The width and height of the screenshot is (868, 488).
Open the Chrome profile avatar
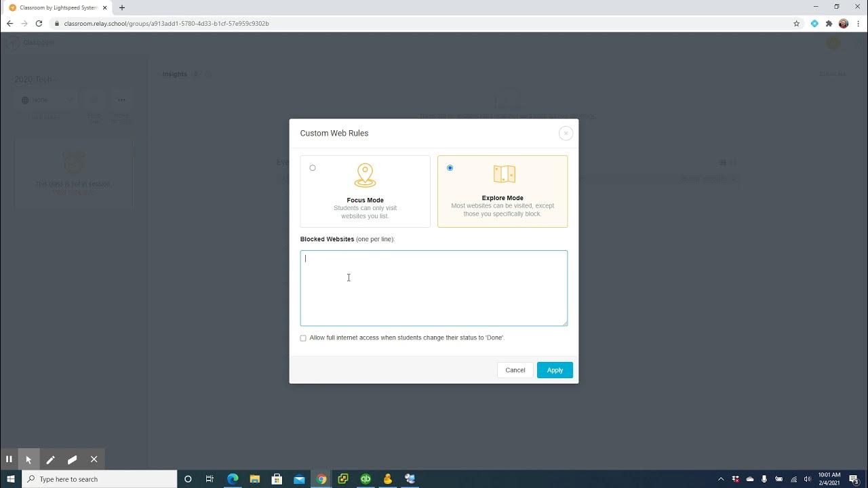(x=844, y=23)
